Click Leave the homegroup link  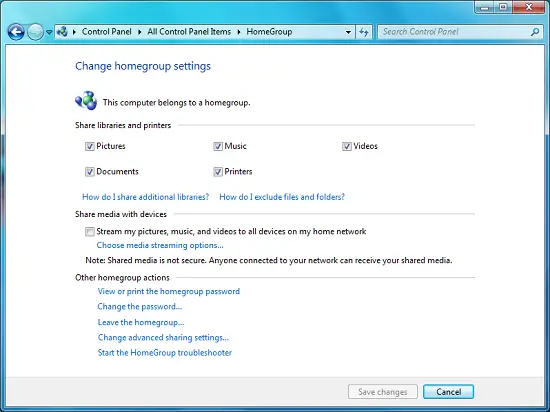141,322
